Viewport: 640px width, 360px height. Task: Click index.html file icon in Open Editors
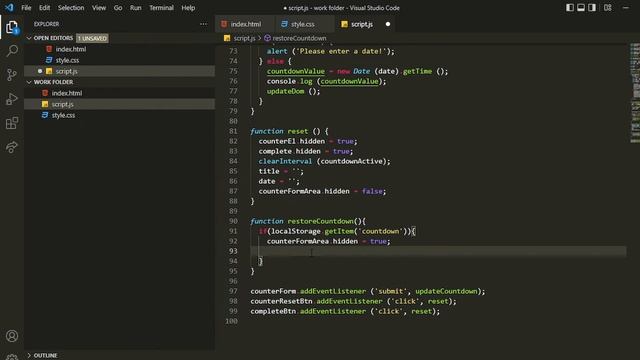(x=49, y=49)
